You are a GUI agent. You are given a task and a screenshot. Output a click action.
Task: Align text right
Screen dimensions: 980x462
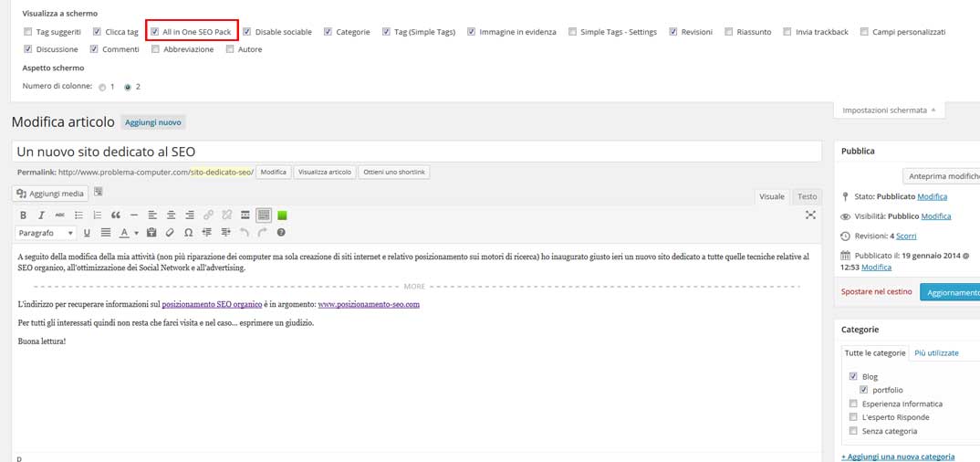[x=190, y=215]
